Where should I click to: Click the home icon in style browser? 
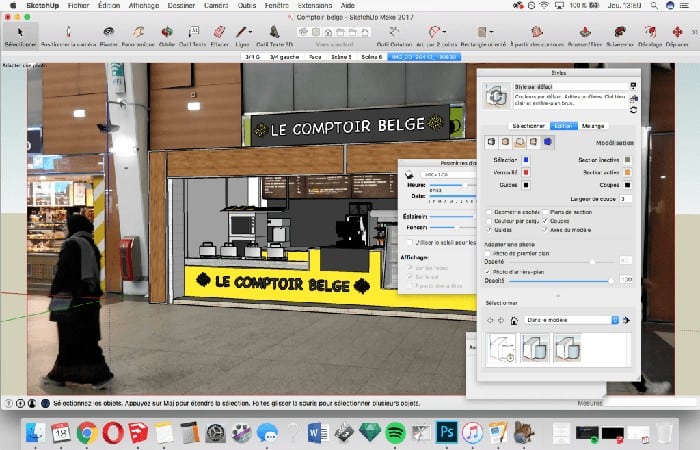(x=514, y=321)
